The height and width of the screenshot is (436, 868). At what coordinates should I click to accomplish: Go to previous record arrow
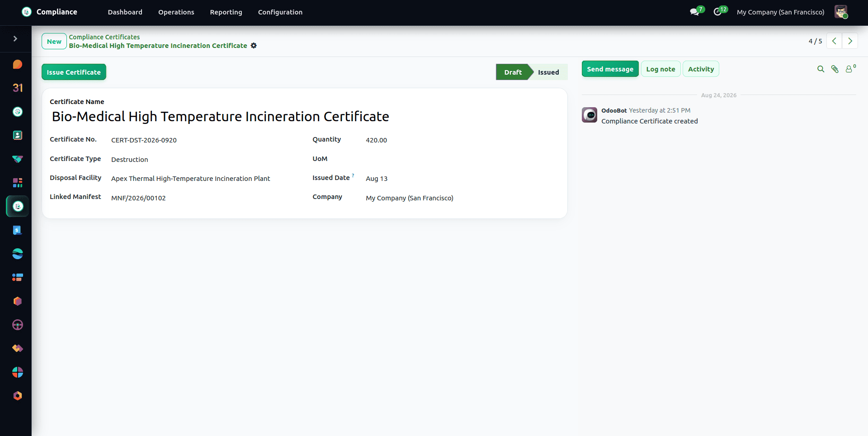834,41
